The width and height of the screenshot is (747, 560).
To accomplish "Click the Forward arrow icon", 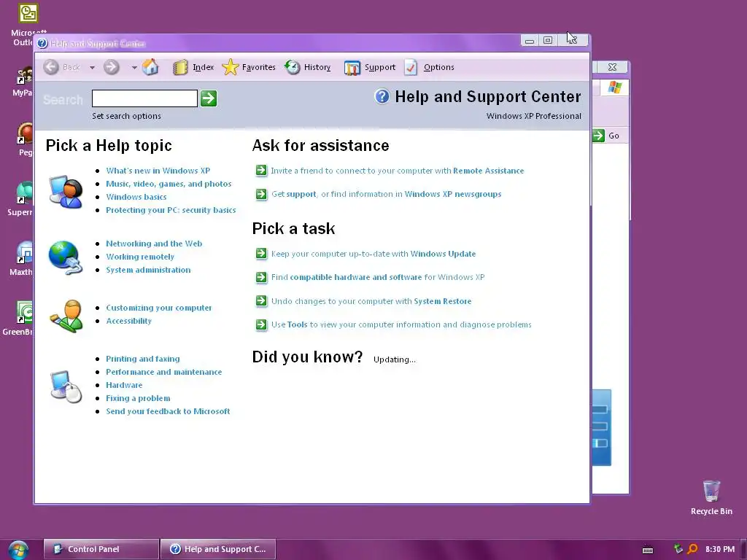I will pos(112,67).
